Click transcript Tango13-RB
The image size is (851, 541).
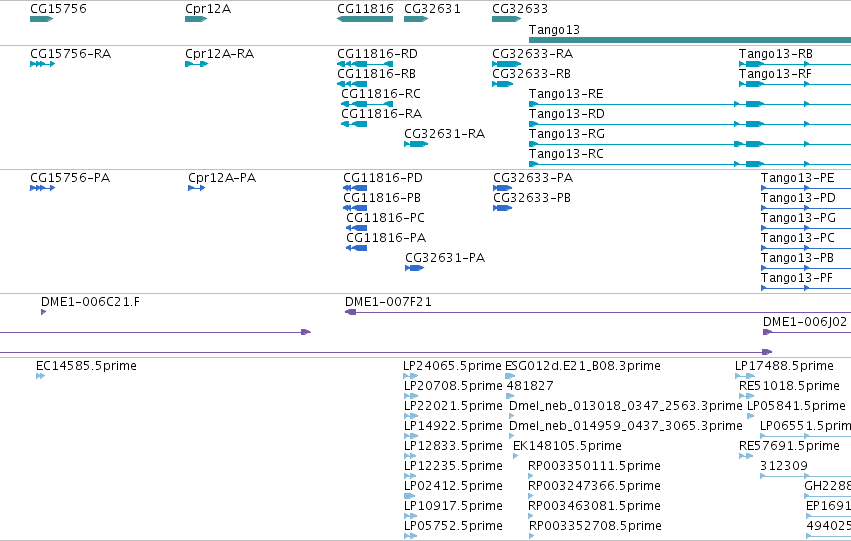(776, 54)
